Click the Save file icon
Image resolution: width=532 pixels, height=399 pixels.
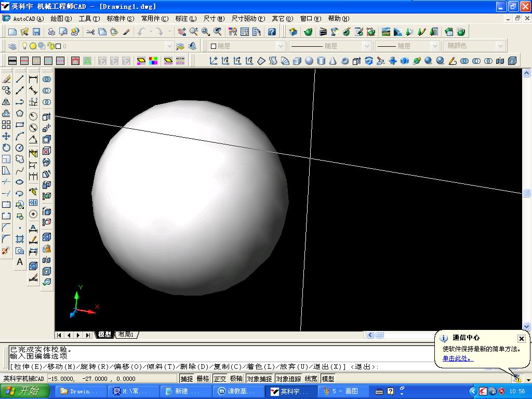tap(36, 32)
